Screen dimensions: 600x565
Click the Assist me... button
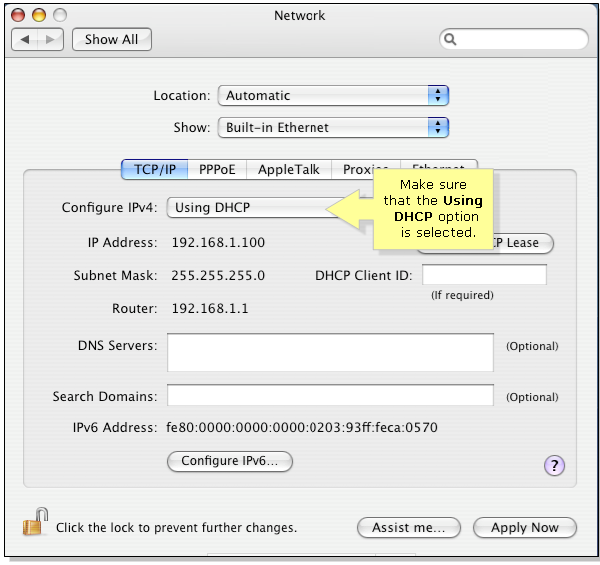pyautogui.click(x=409, y=528)
